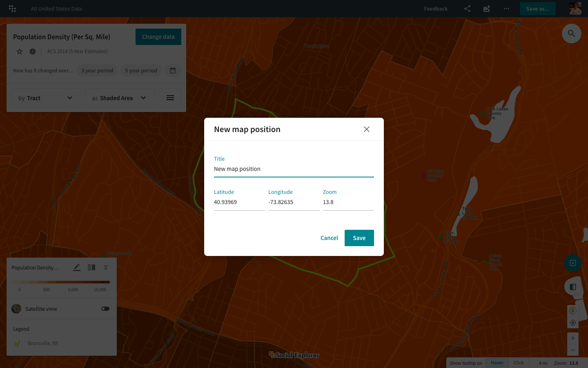
Task: Click the population density color gradient bar
Action: pos(60,282)
